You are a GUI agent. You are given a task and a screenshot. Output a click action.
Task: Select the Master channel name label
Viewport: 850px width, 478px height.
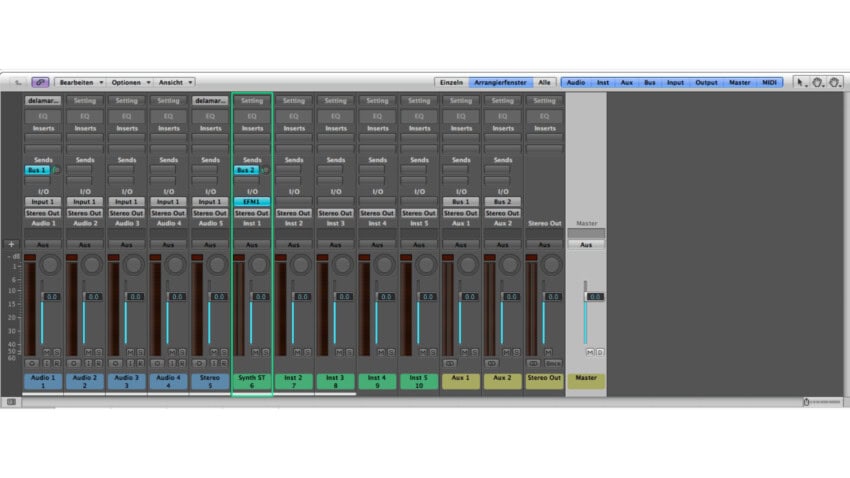pyautogui.click(x=587, y=381)
